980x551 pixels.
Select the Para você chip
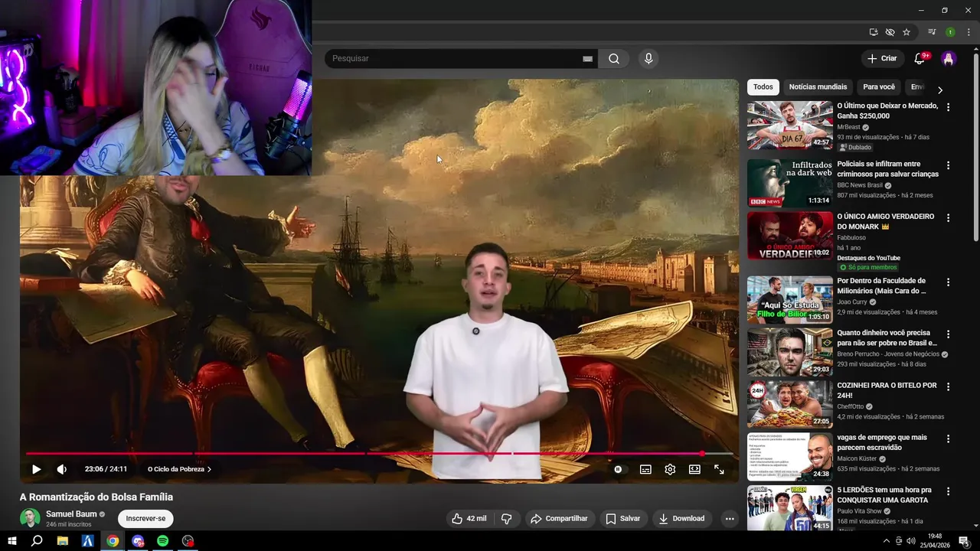click(879, 87)
